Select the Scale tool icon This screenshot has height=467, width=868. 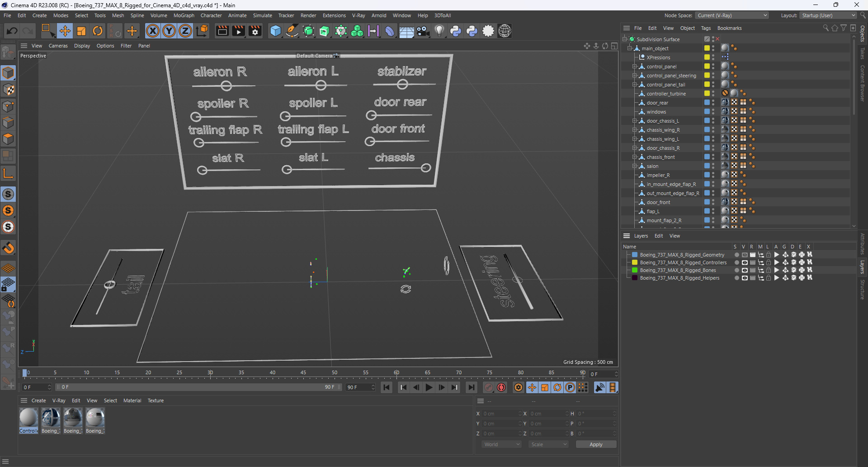pos(81,31)
